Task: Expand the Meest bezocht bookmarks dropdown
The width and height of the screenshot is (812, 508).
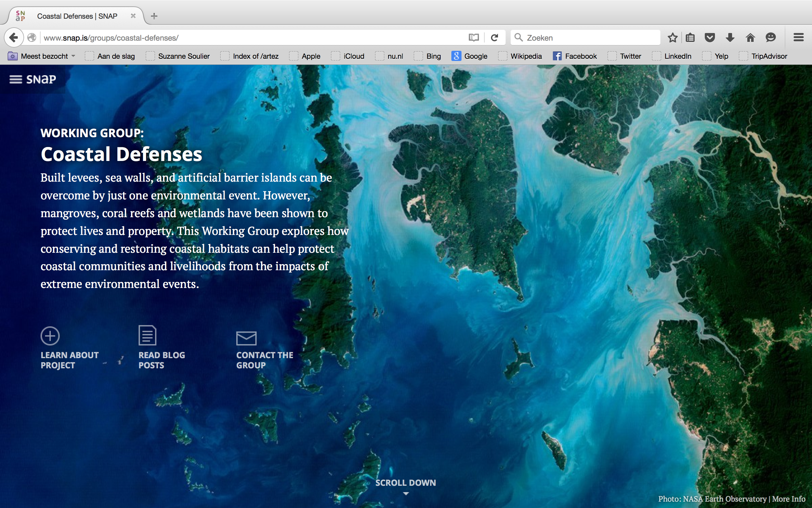Action: (x=42, y=56)
